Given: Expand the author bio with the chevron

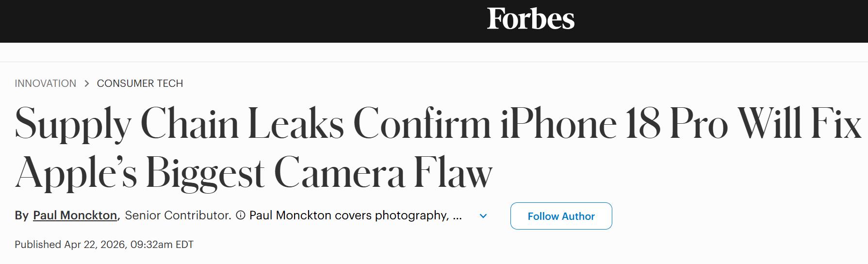Looking at the screenshot, I should [x=483, y=216].
